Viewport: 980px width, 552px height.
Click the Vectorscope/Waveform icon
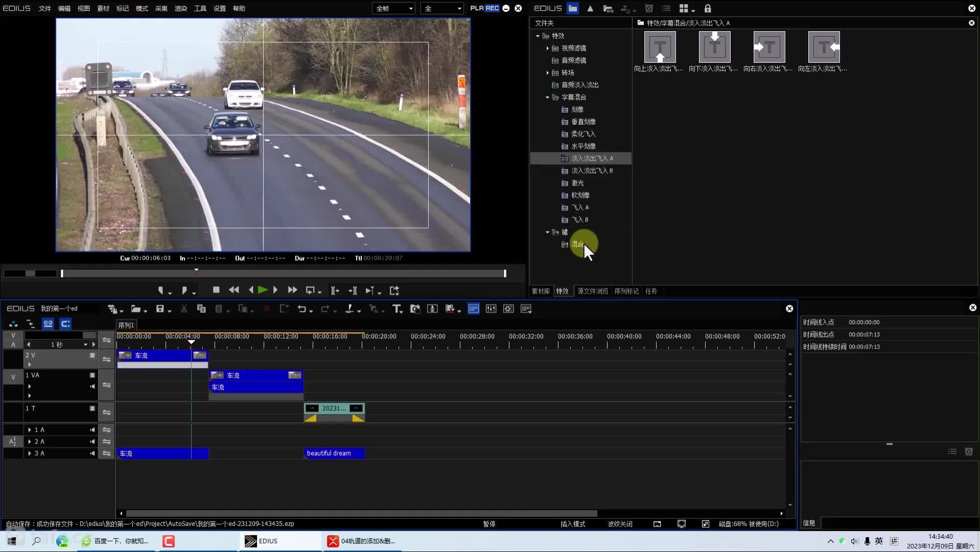point(508,309)
